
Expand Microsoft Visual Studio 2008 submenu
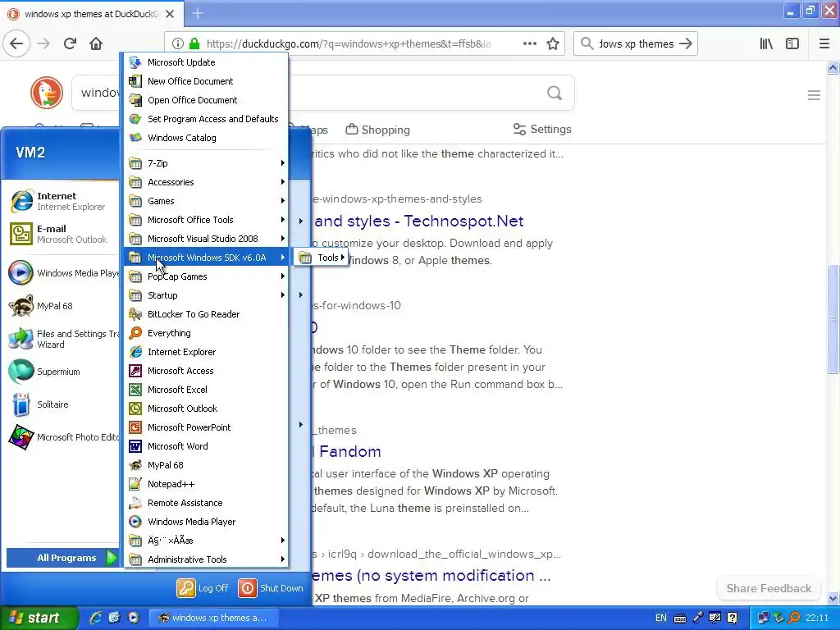click(x=206, y=239)
